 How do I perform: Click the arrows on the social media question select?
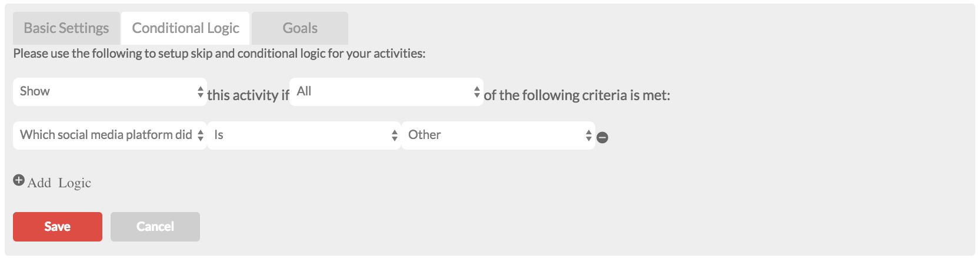[200, 135]
